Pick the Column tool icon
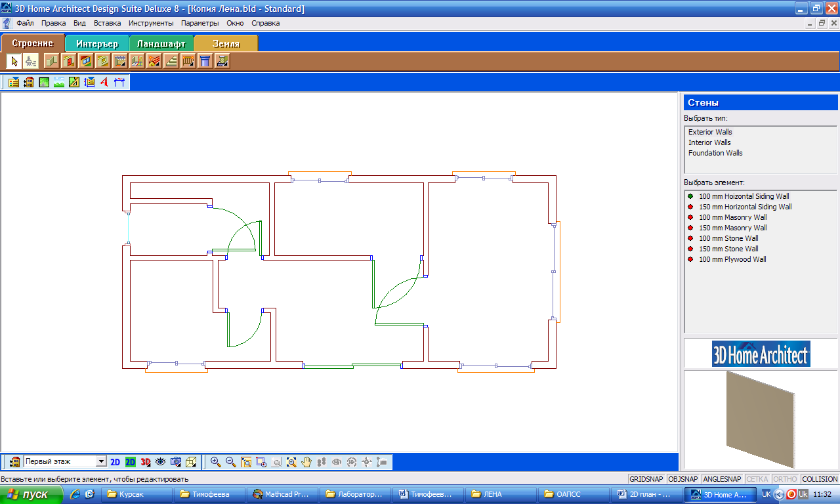Image resolution: width=840 pixels, height=504 pixels. [x=205, y=61]
